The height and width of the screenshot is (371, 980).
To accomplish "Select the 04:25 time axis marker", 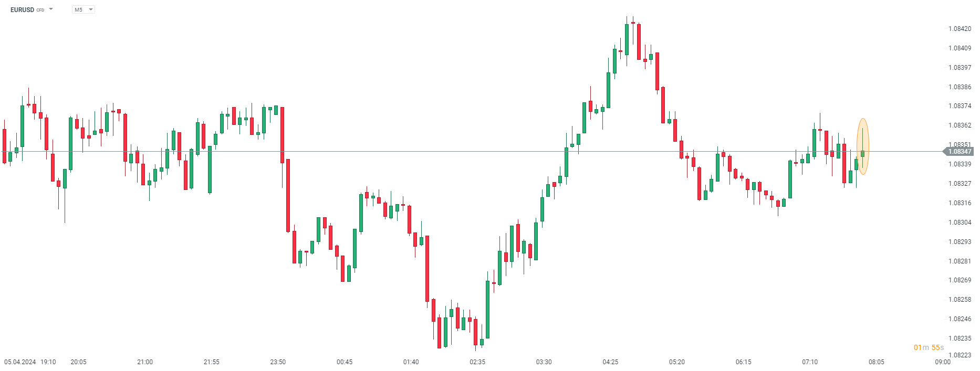I will point(610,362).
